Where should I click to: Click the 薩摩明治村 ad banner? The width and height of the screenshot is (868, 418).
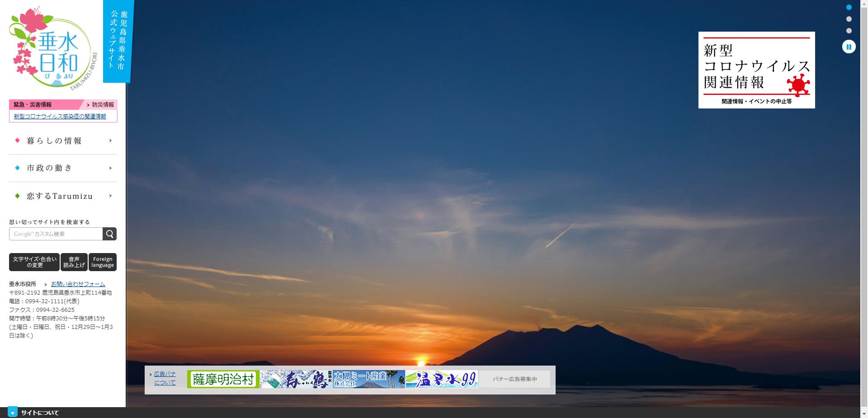click(223, 379)
